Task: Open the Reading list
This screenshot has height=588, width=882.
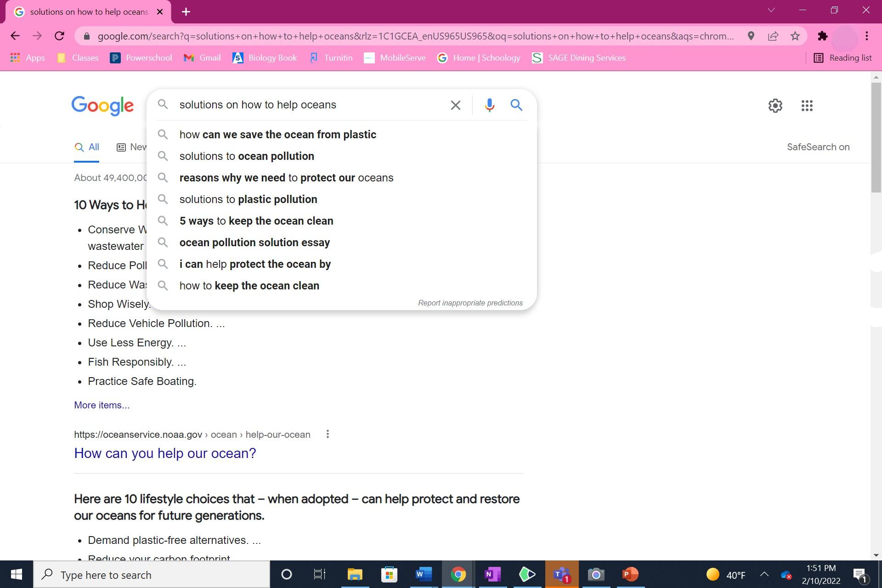Action: coord(842,57)
